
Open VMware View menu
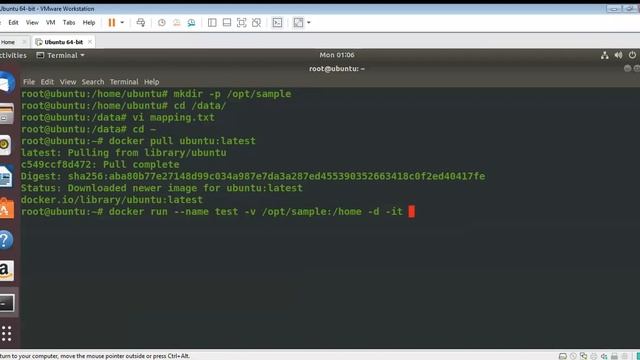[32, 23]
